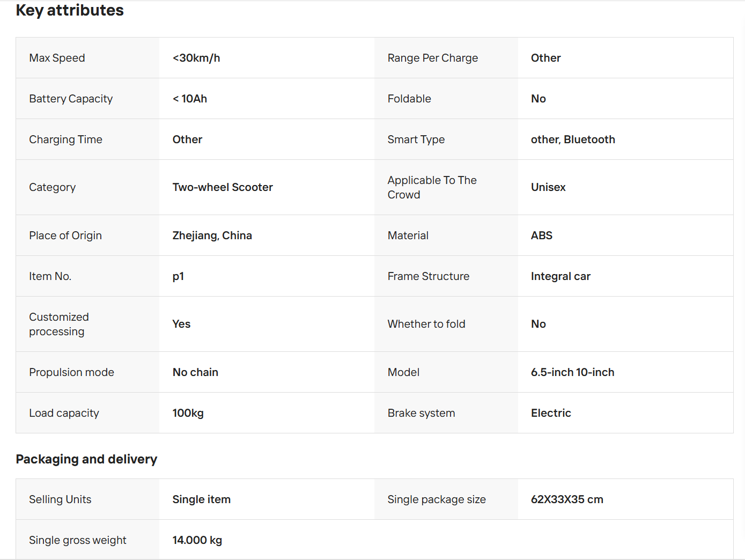The height and width of the screenshot is (560, 745).
Task: Click the Electric brake system value
Action: pos(551,413)
